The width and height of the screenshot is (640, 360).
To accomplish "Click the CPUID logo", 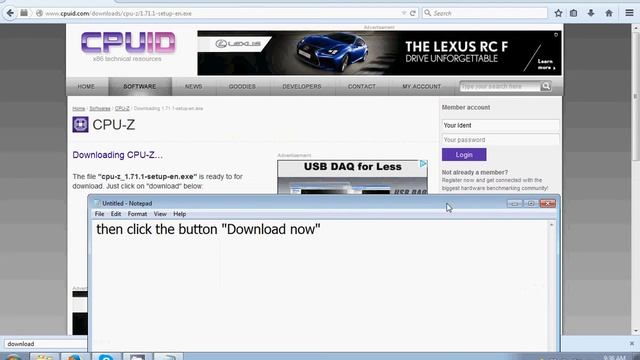I will click(x=128, y=43).
